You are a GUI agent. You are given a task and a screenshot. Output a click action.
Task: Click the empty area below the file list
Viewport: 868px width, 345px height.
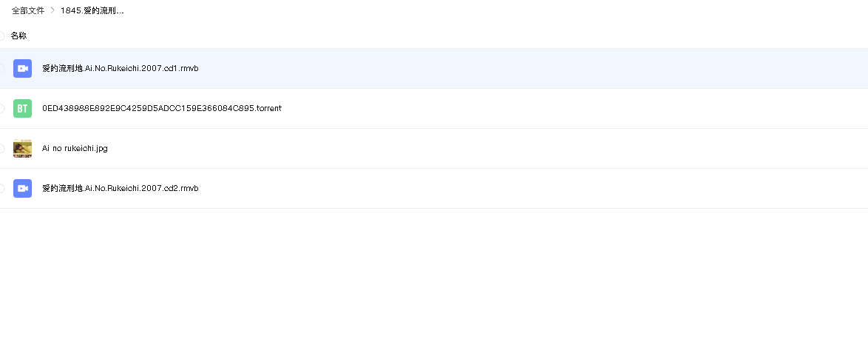444,281
